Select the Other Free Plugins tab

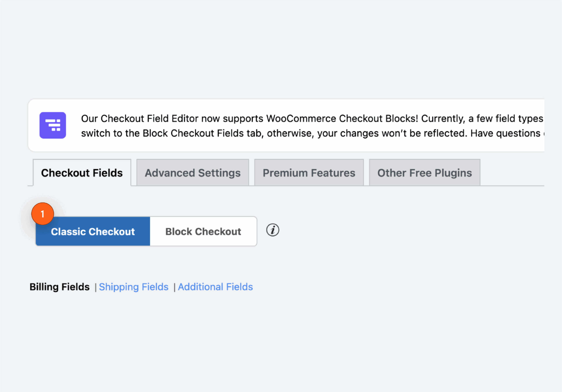coord(424,173)
